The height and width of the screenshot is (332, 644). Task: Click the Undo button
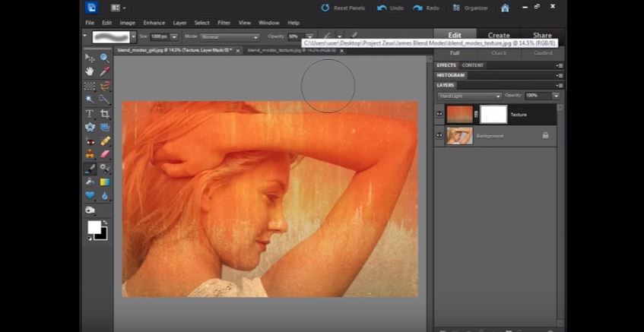coord(390,8)
